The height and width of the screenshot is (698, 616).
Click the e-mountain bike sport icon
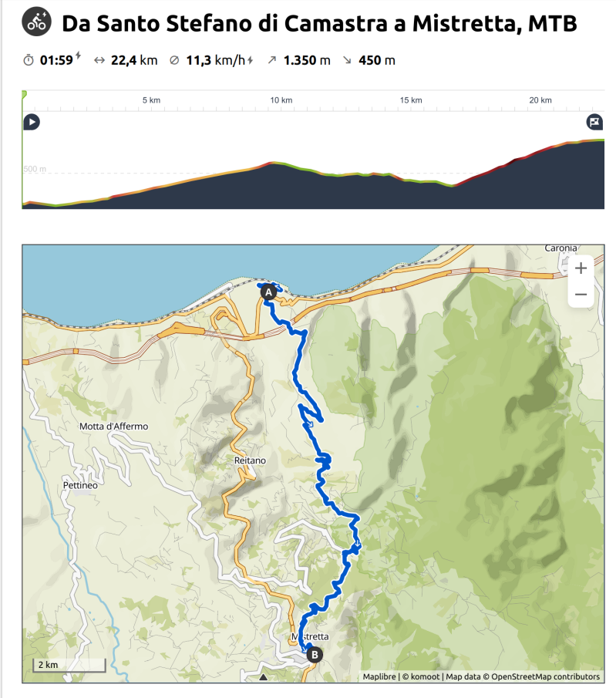tap(36, 22)
